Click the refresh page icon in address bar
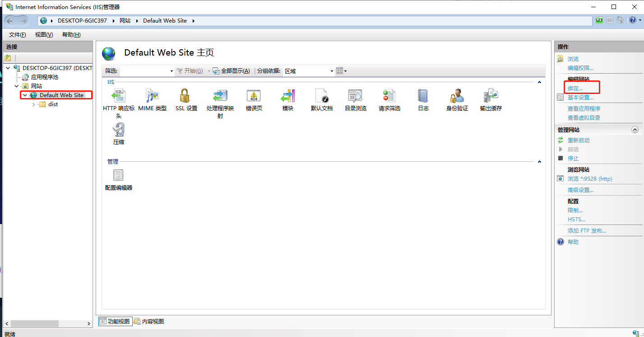The height and width of the screenshot is (337, 644). (x=599, y=20)
